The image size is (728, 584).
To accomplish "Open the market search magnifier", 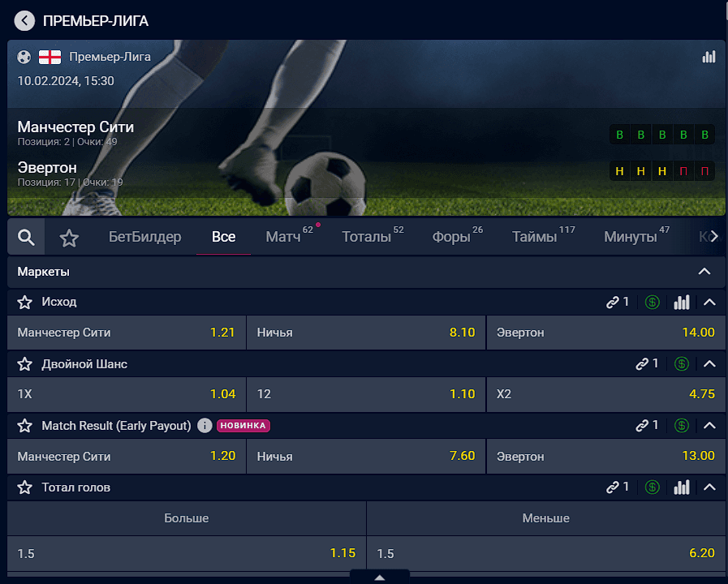I will (x=26, y=237).
